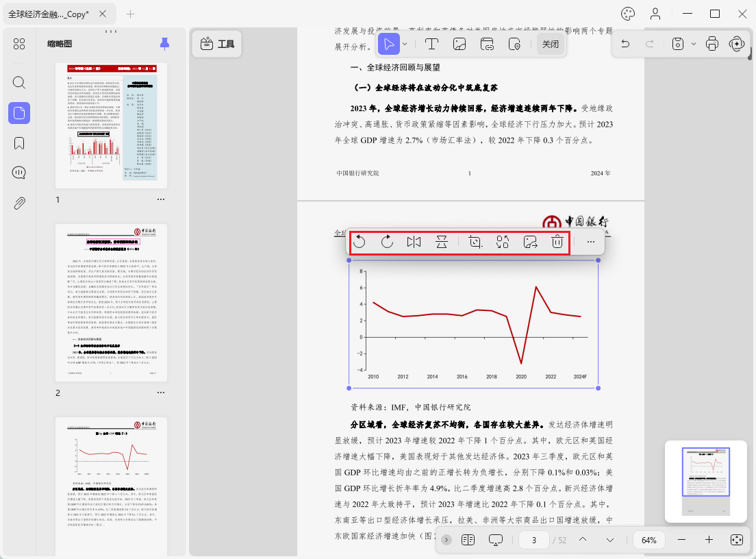Screen dimensions: 756x559
Task: Open options menu for page 1 thumbnail
Action: [x=161, y=199]
